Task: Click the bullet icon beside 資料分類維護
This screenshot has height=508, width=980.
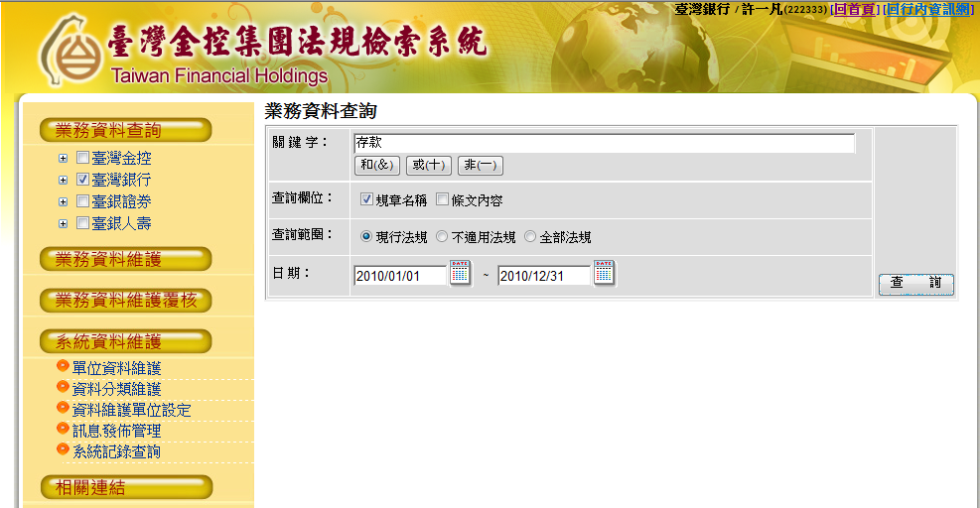Action: pos(63,387)
